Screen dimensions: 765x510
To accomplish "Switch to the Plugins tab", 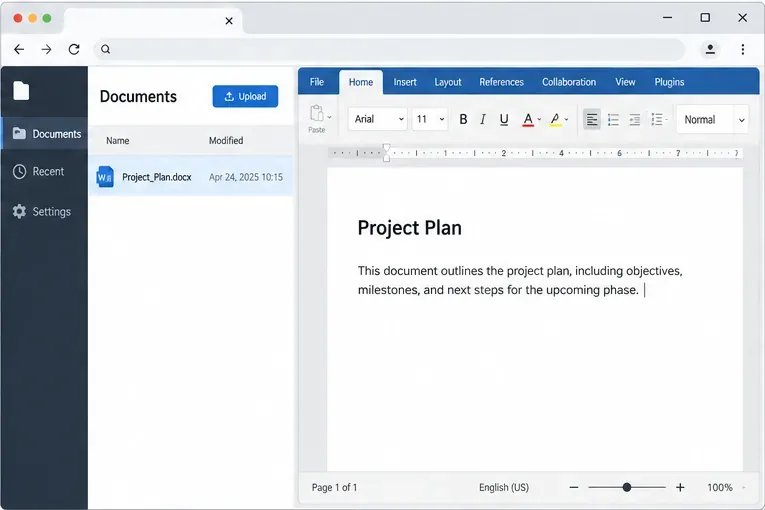I will pos(669,82).
